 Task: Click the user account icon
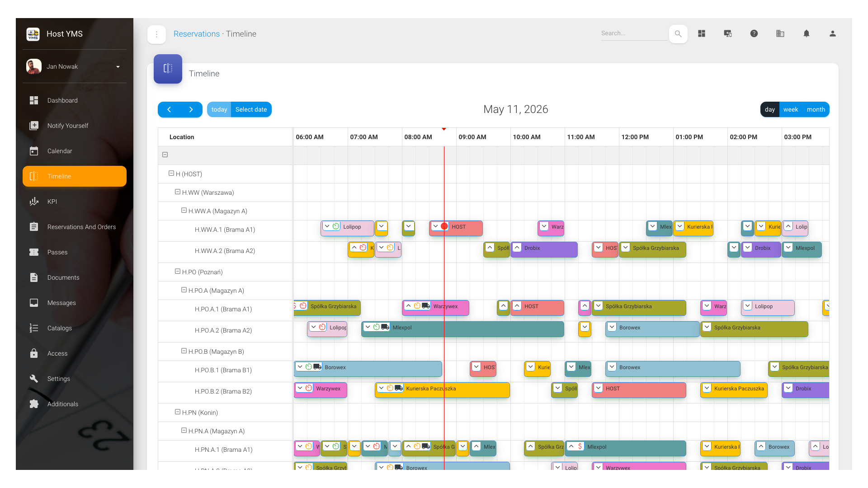click(833, 33)
